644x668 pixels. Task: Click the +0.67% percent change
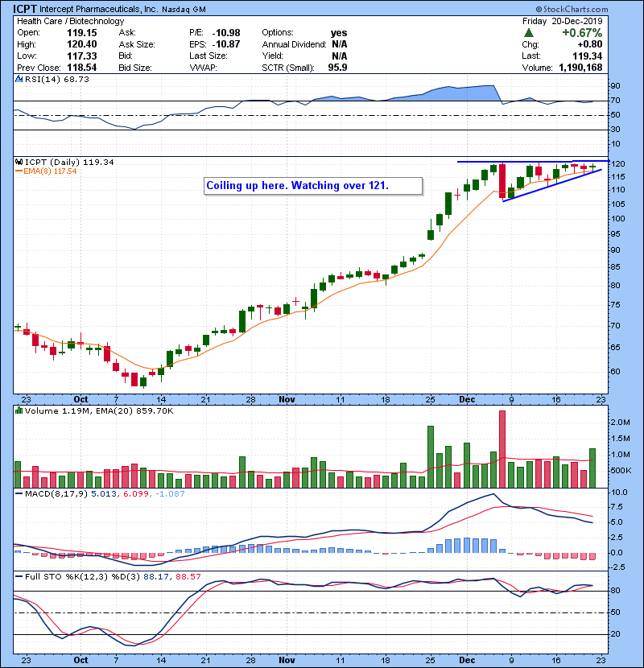tap(582, 33)
